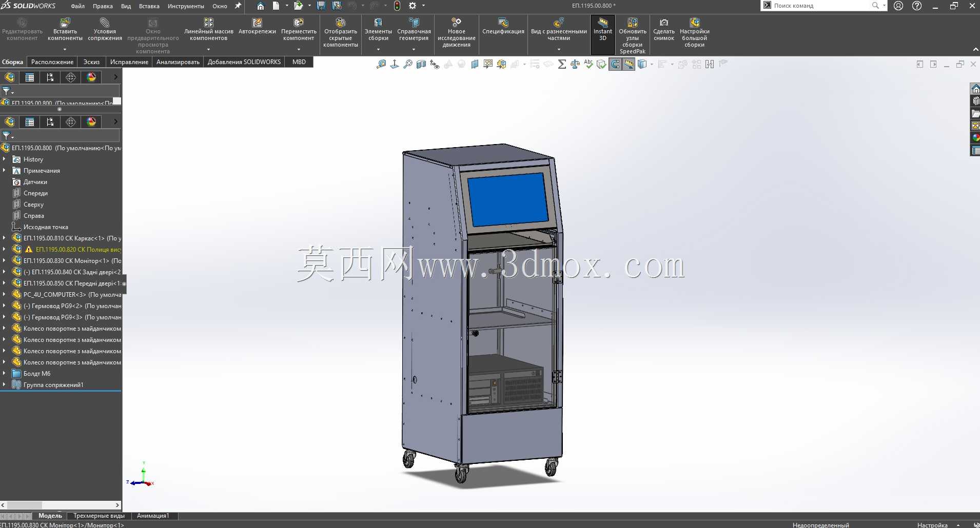Select the Датчики tree item

(35, 182)
